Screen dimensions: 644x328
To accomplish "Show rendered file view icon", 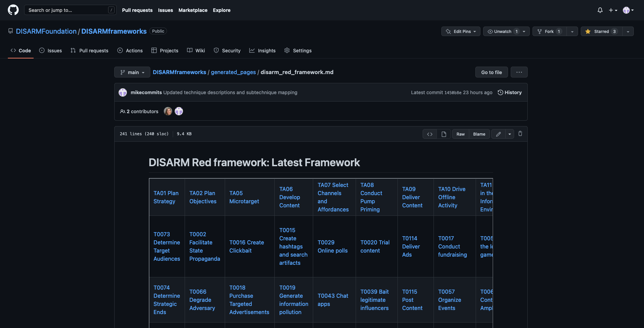I will (444, 134).
